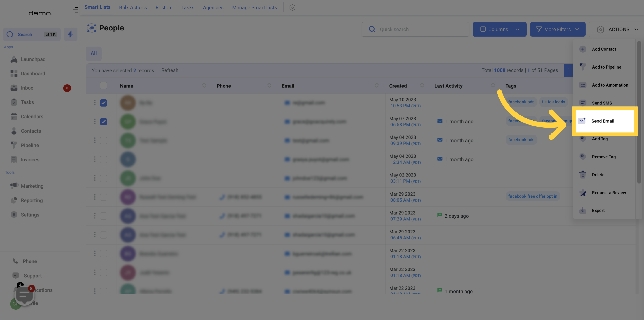Expand the Columns dropdown
Image resolution: width=644 pixels, height=320 pixels.
point(499,29)
